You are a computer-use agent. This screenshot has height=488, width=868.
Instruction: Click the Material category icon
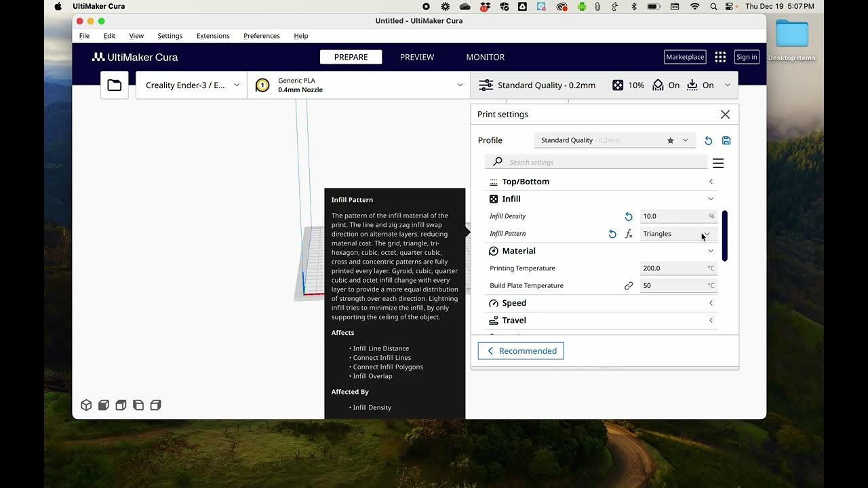pyautogui.click(x=494, y=251)
